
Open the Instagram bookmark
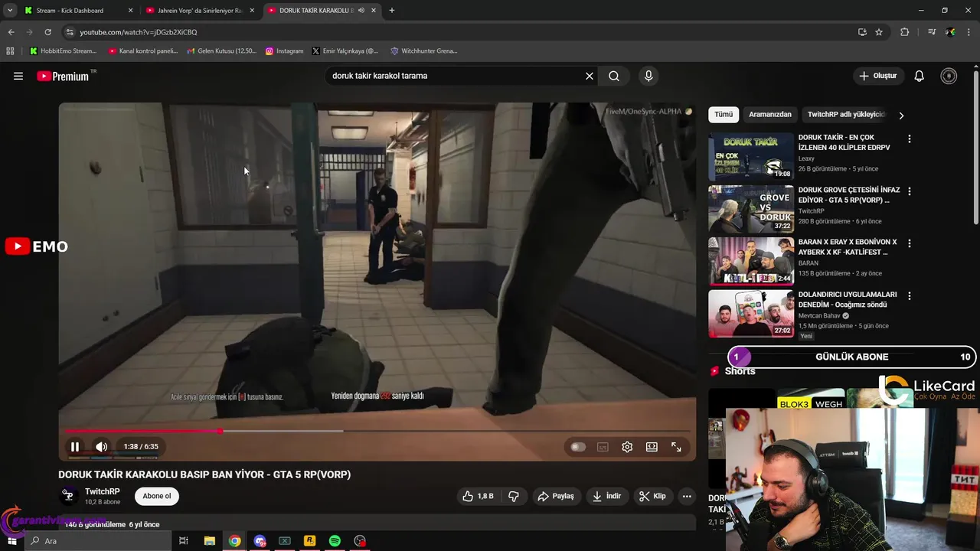click(x=284, y=51)
